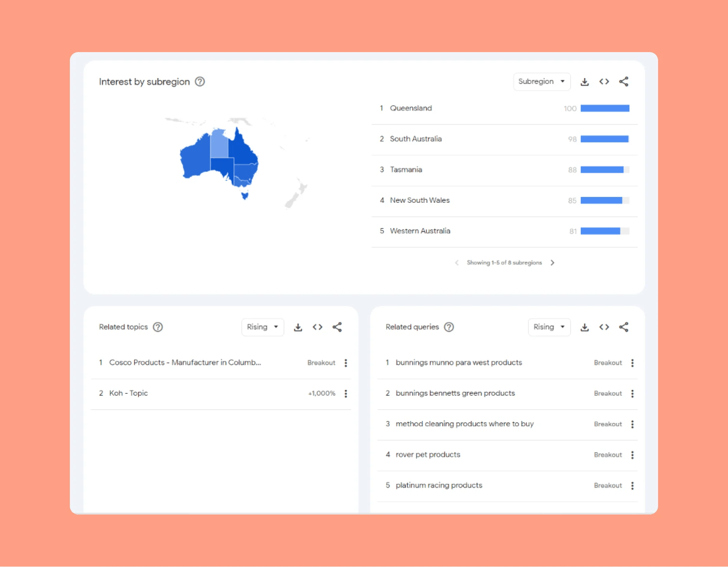
Task: Open Rising dropdown in Related topics
Action: (263, 327)
